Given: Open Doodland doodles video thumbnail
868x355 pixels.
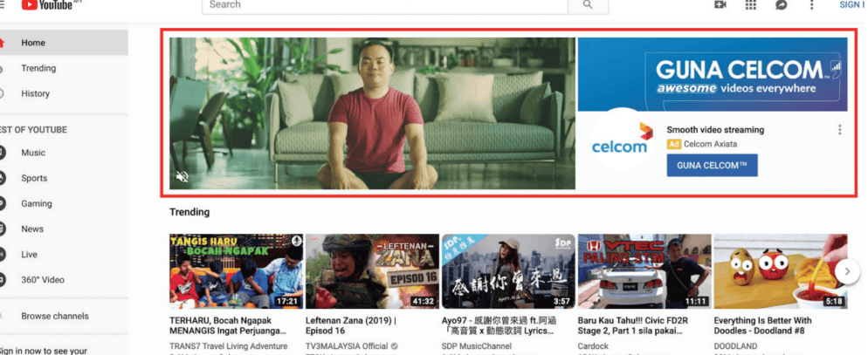Looking at the screenshot, I should (781, 271).
